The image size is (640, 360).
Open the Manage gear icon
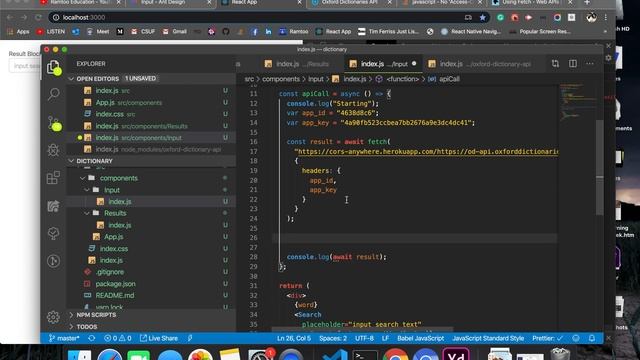[x=53, y=317]
